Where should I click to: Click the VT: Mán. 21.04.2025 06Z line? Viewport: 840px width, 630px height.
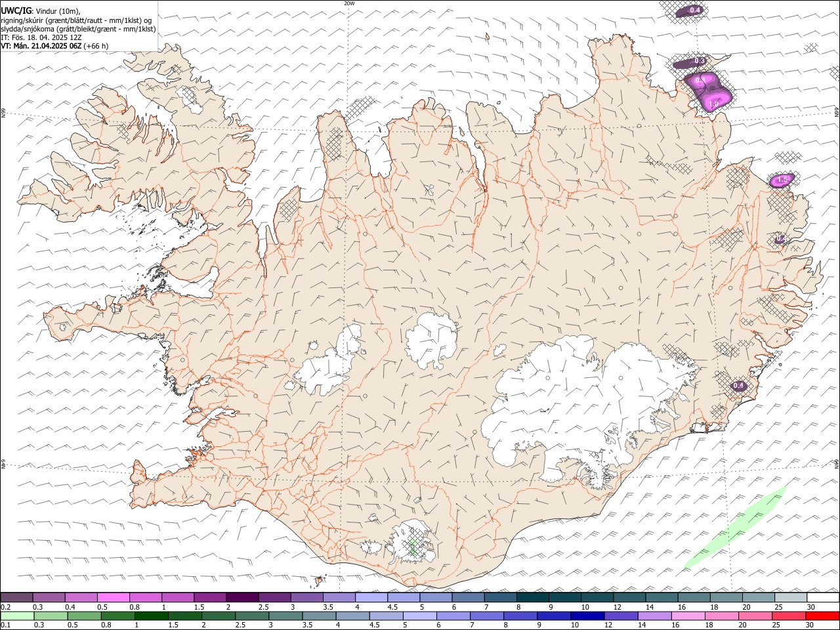pyautogui.click(x=54, y=46)
